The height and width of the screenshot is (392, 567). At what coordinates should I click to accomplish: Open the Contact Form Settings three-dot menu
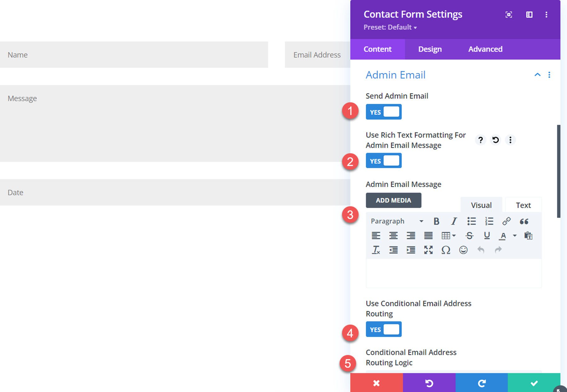coord(547,14)
